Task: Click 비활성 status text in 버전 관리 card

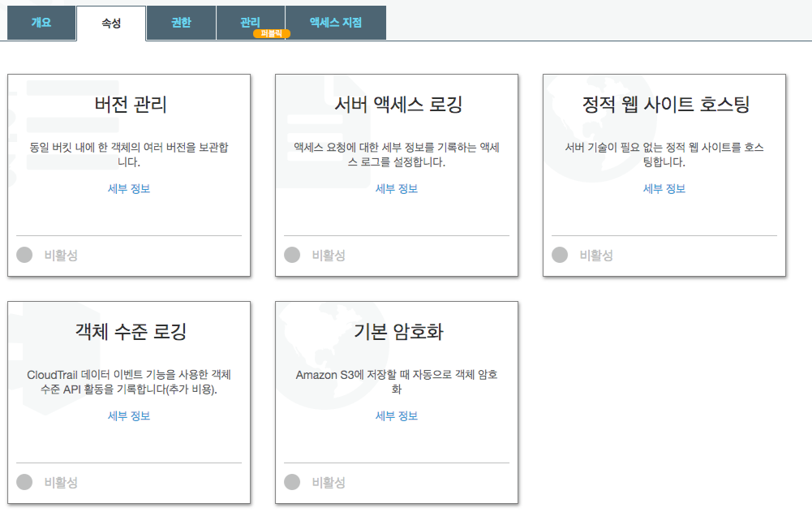Action: [x=61, y=256]
